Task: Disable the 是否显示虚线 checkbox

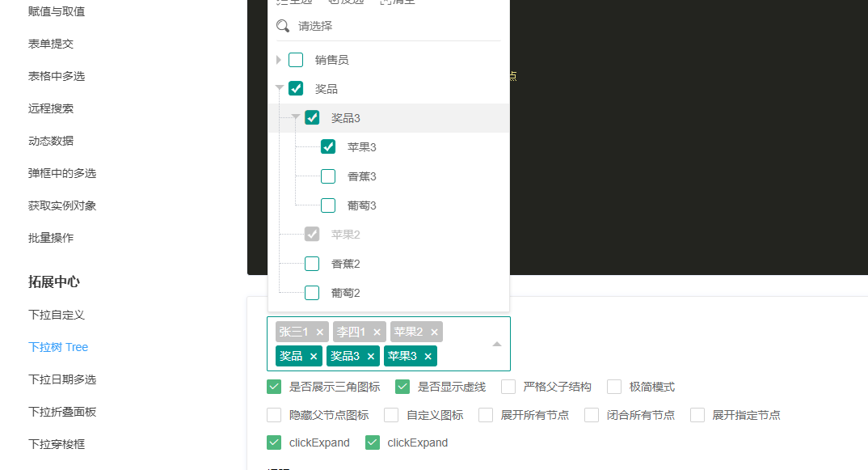Action: click(x=402, y=387)
